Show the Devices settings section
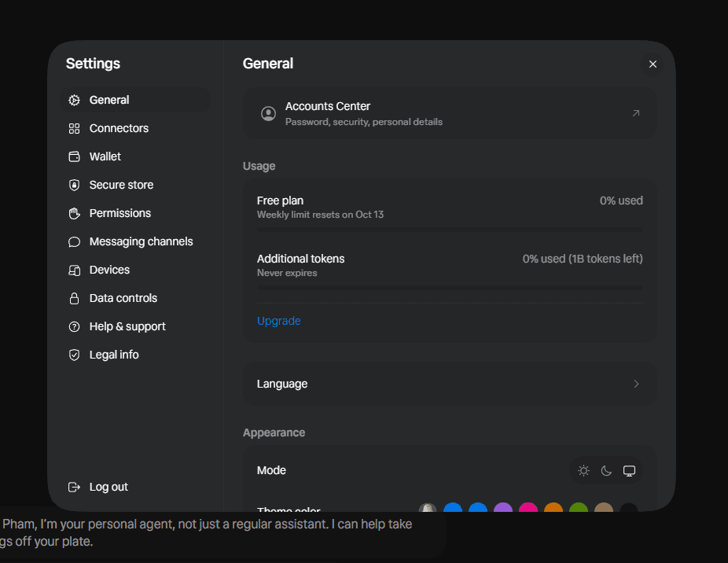This screenshot has width=728, height=563. click(x=135, y=270)
